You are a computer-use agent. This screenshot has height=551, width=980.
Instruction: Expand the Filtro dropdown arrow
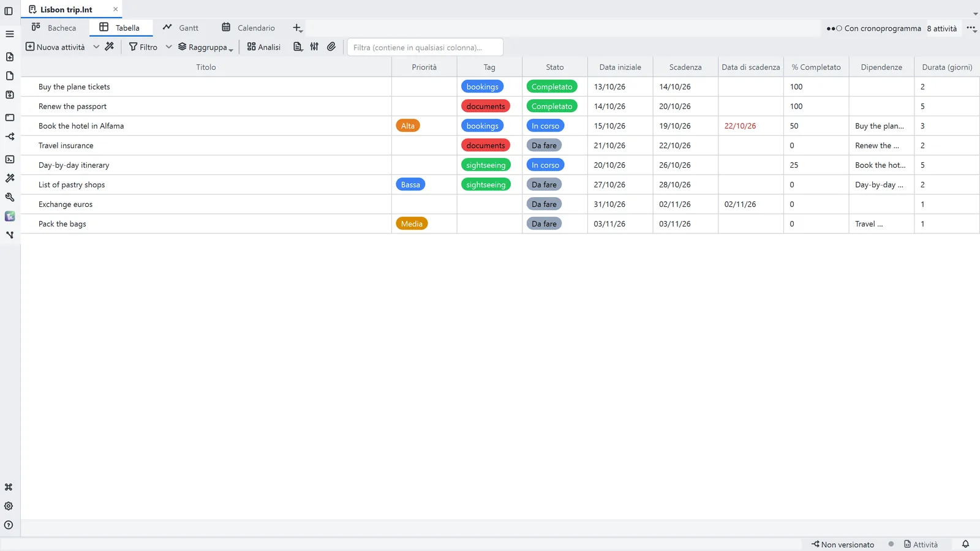pyautogui.click(x=168, y=47)
